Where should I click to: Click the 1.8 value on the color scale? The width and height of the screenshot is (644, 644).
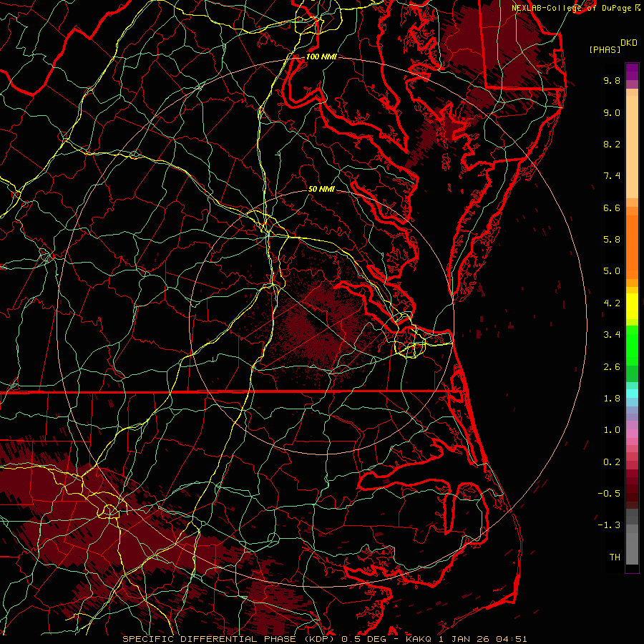pos(612,399)
